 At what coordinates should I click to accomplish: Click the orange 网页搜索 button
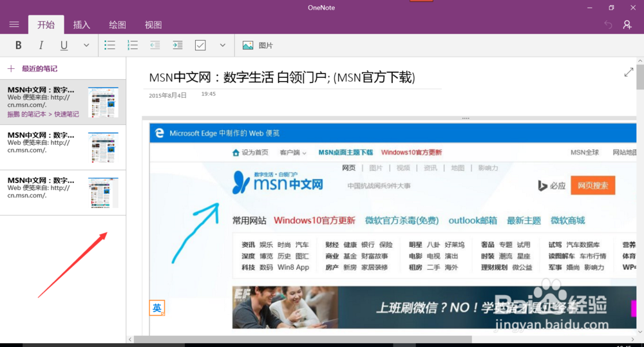(592, 185)
